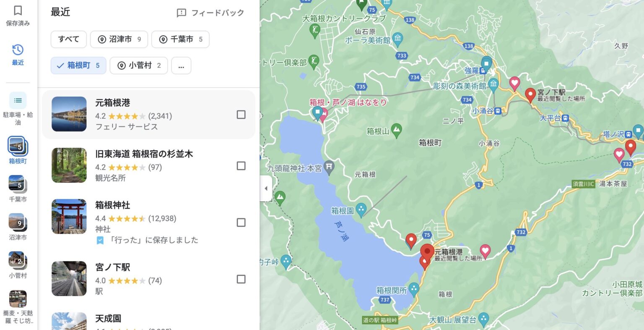Open the 箱根神社 torii thumbnail photo
The width and height of the screenshot is (644, 330).
click(69, 217)
